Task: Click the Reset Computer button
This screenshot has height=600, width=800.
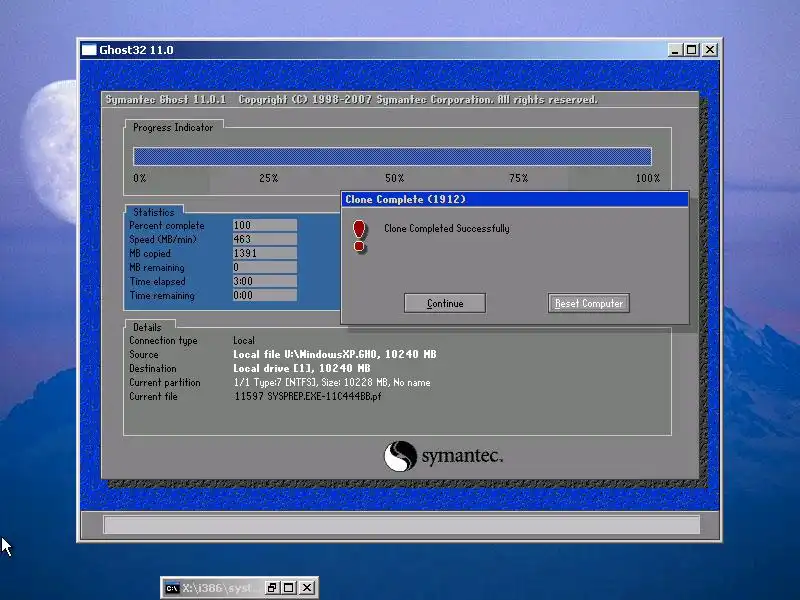Action: [589, 303]
